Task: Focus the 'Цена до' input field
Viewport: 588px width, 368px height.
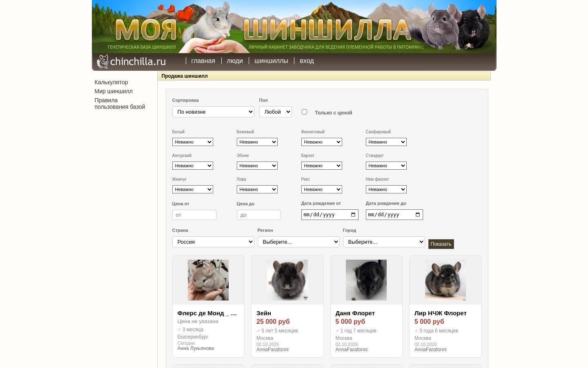Action: pyautogui.click(x=259, y=215)
